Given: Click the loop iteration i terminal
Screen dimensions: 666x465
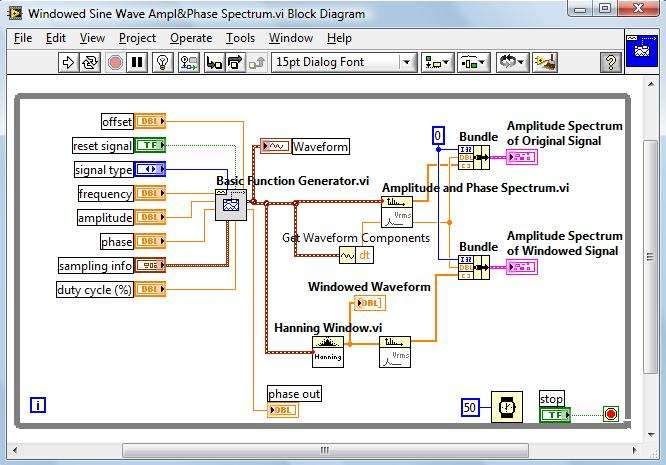Looking at the screenshot, I should click(x=38, y=405).
